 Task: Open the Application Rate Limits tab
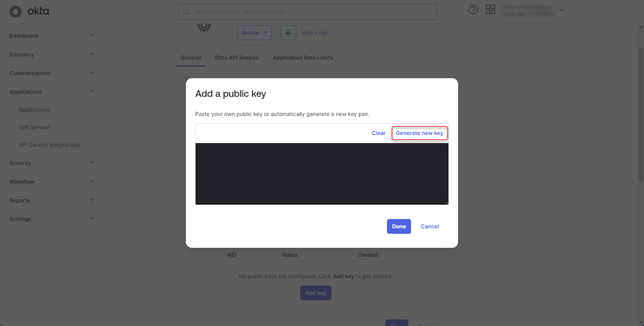303,58
